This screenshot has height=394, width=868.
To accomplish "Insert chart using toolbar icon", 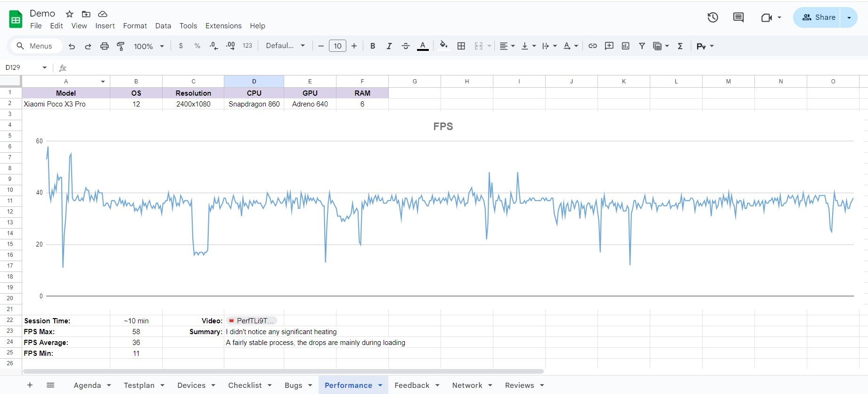I will pyautogui.click(x=625, y=46).
